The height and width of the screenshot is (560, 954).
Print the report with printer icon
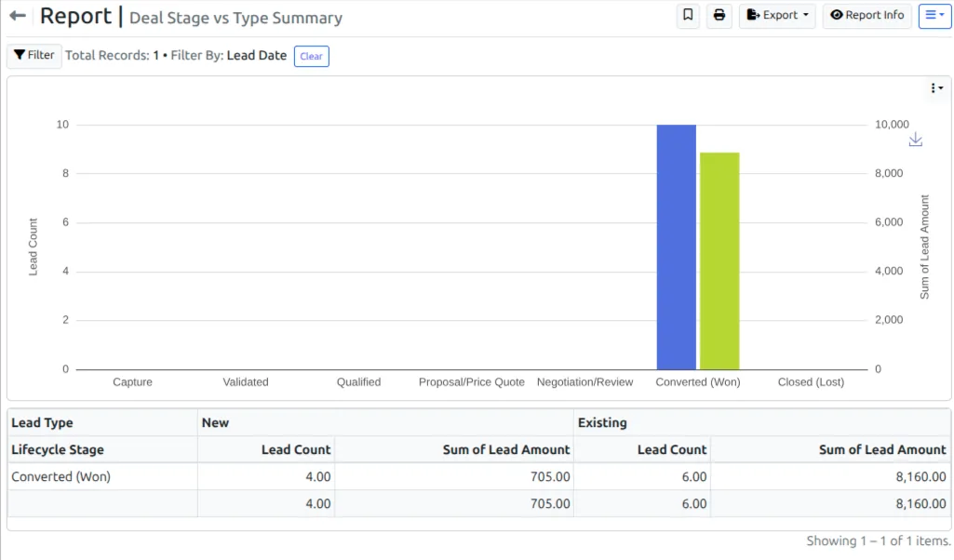point(719,15)
